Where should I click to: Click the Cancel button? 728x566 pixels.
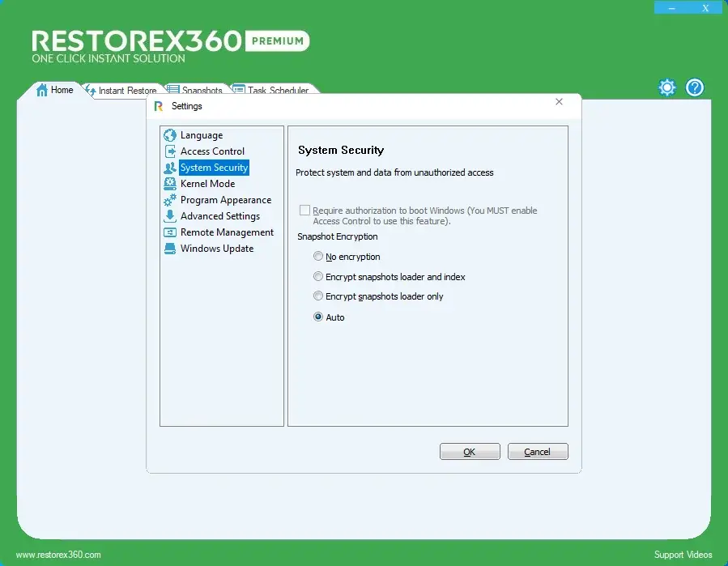pos(538,452)
